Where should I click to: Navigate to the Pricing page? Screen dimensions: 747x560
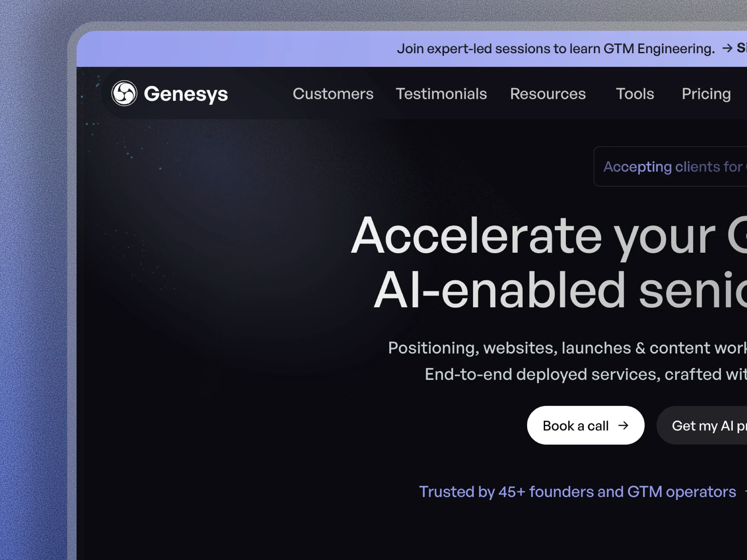[706, 94]
